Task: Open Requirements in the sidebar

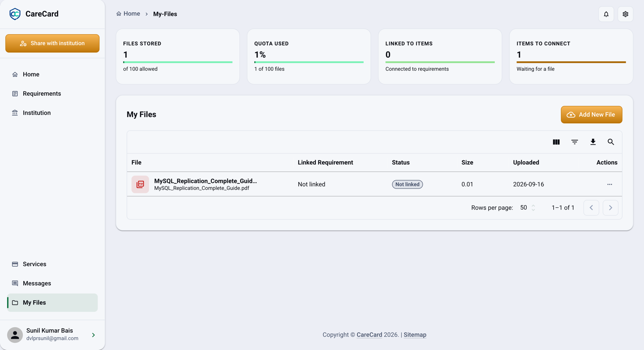Action: [53, 94]
